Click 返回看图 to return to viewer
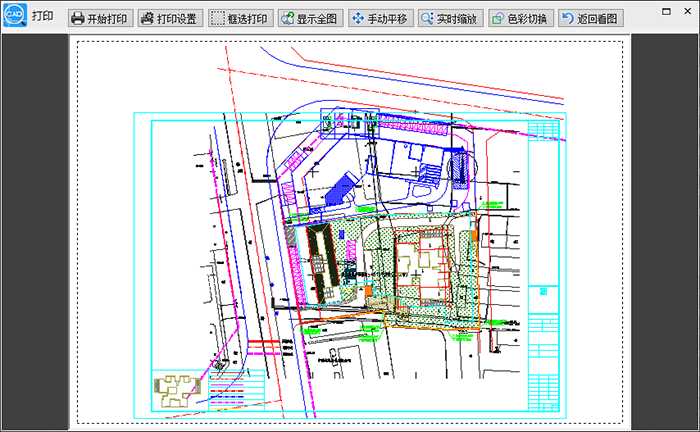This screenshot has height=432, width=700. tap(591, 18)
